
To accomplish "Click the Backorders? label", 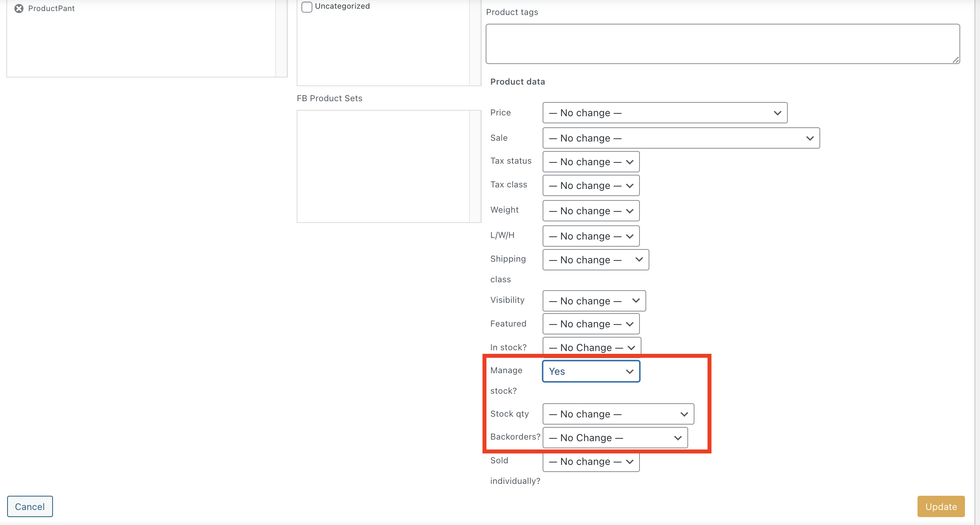I will click(515, 436).
